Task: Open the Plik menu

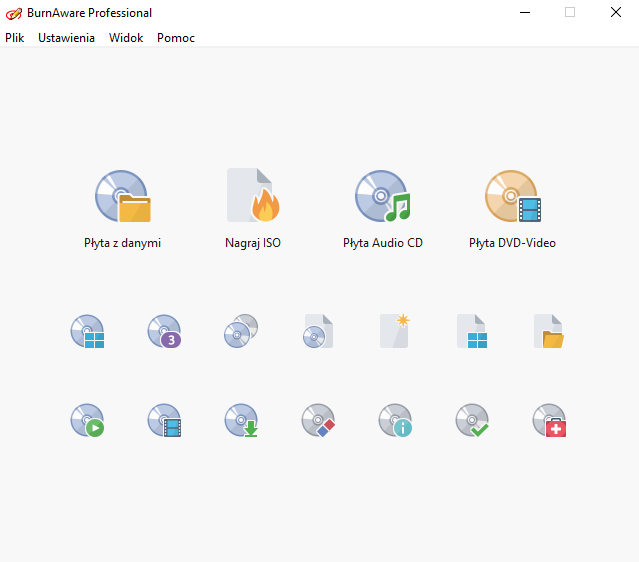Action: click(x=15, y=38)
